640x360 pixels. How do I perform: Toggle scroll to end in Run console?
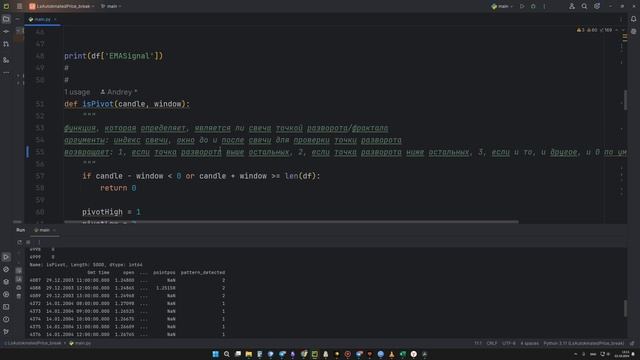(x=19, y=279)
